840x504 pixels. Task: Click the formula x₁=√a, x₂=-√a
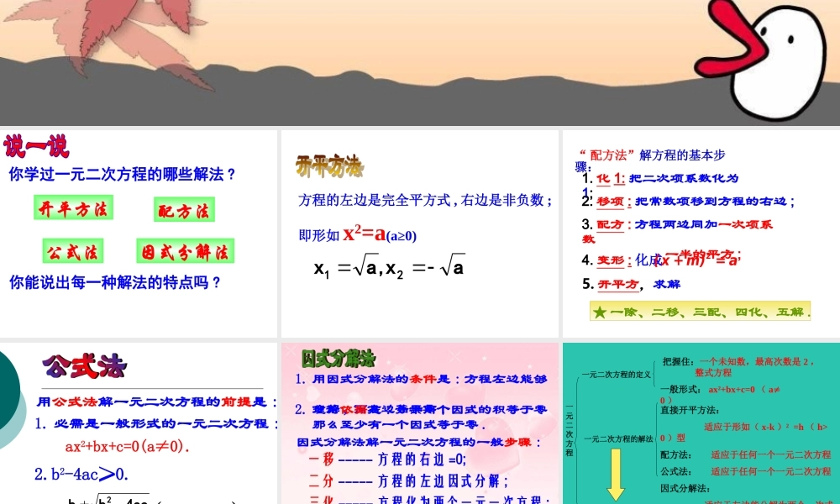(389, 266)
